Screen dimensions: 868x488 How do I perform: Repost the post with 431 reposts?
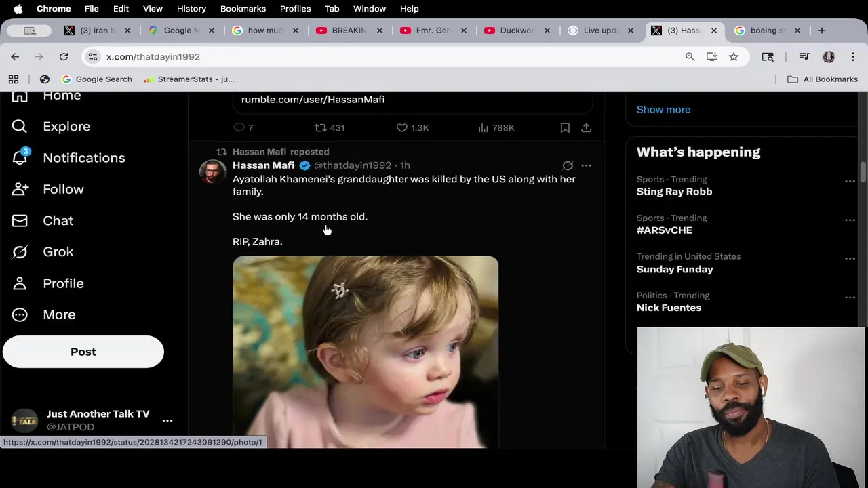click(321, 127)
